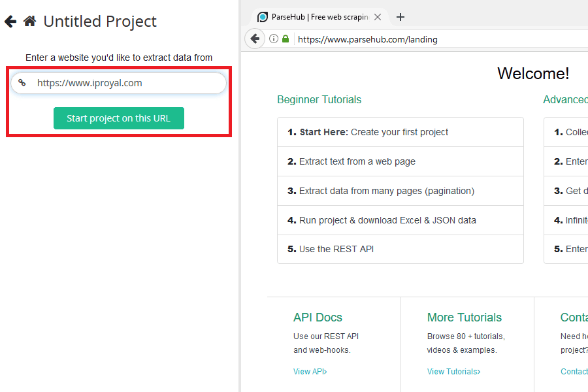Open tutorial 'Start Here: Create your first project'
Screen dimensions: 588x392
(400, 132)
